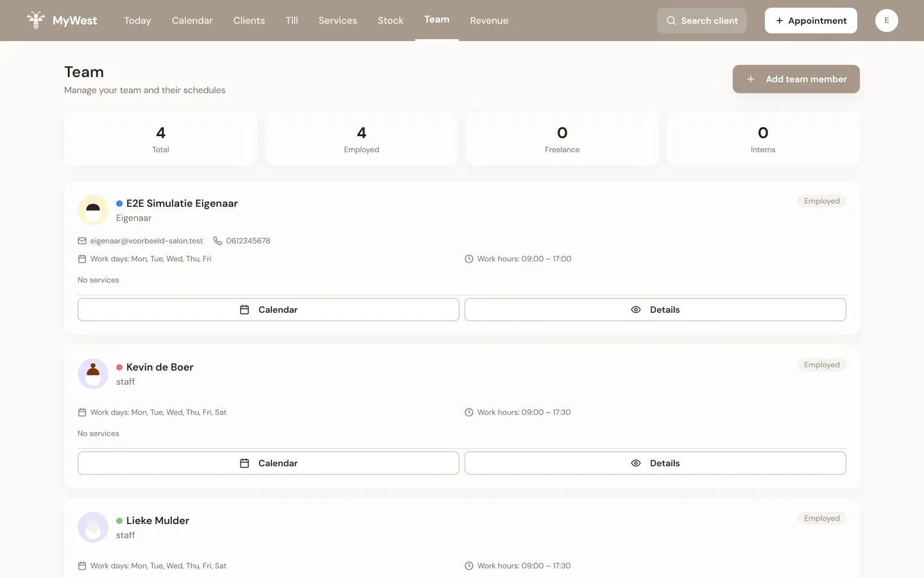Click calendar icon by Kevin de Boer work days
This screenshot has height=578, width=924.
click(82, 412)
